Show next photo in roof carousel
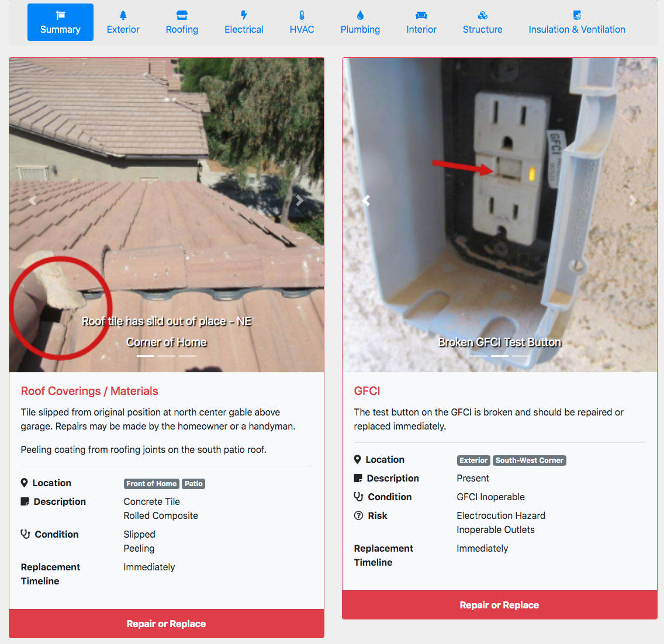This screenshot has width=664, height=644. tap(299, 200)
